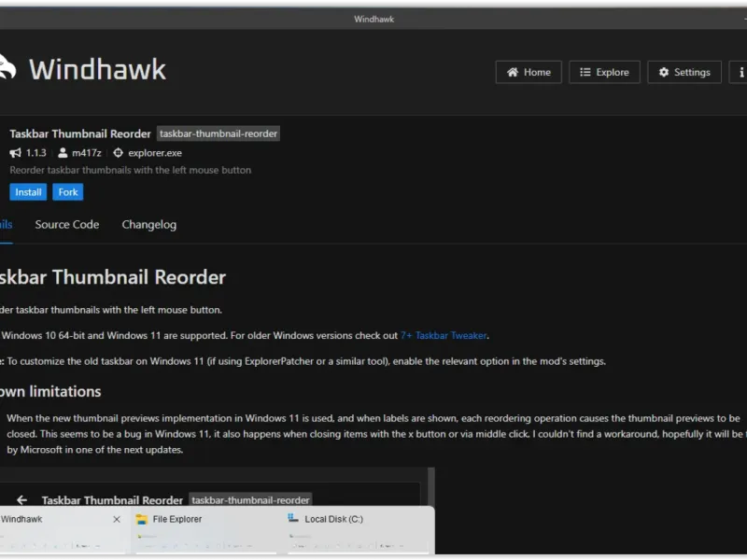The width and height of the screenshot is (747, 560).
Task: Click the author icon beside m417z
Action: tap(63, 153)
